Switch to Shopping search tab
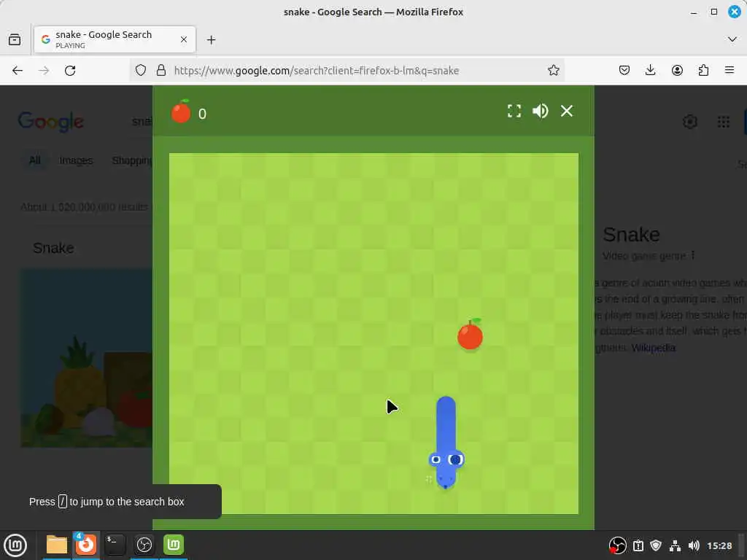This screenshot has width=747, height=560. [132, 160]
